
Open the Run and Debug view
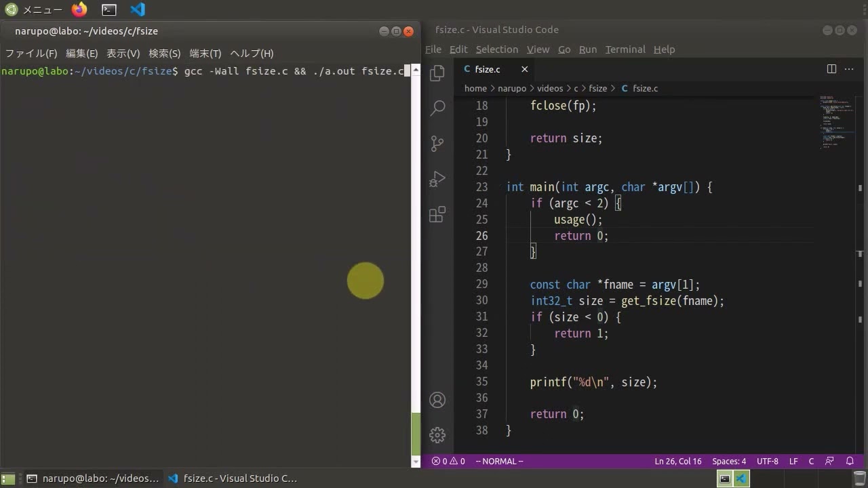pos(437,179)
